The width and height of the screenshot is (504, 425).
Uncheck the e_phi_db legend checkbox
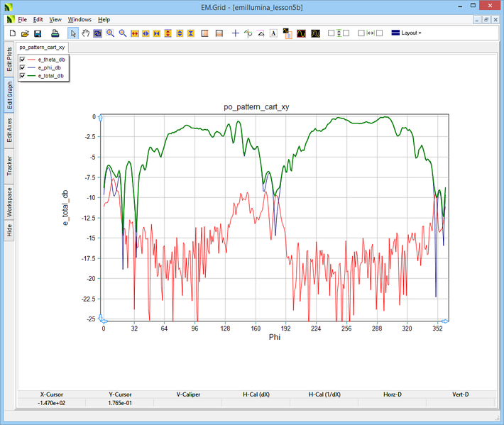pos(23,67)
